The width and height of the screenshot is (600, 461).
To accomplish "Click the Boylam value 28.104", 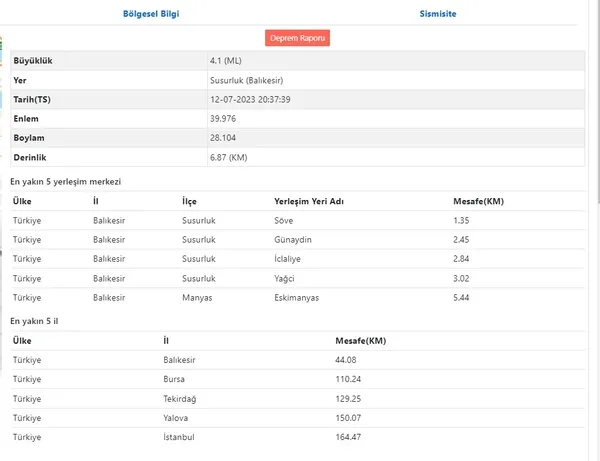I will tap(223, 138).
